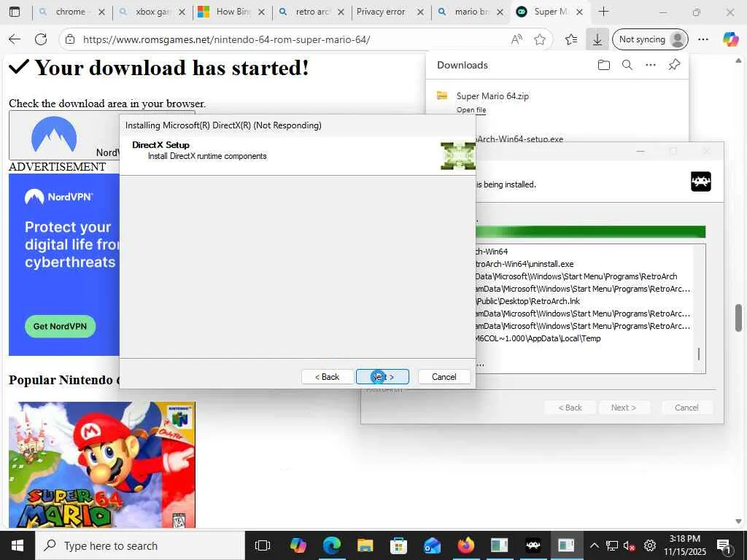The height and width of the screenshot is (560, 747).
Task: Click the Public\Desktop\RetroArch.lnk log line
Action: click(x=528, y=301)
